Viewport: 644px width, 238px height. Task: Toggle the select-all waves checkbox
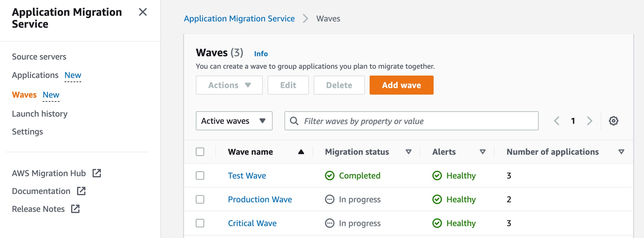pyautogui.click(x=200, y=152)
